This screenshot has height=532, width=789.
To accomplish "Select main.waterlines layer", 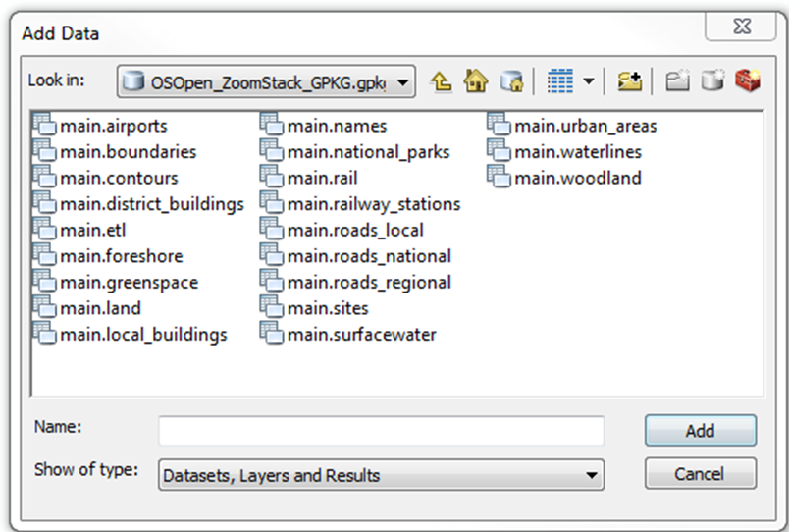I will pyautogui.click(x=565, y=151).
